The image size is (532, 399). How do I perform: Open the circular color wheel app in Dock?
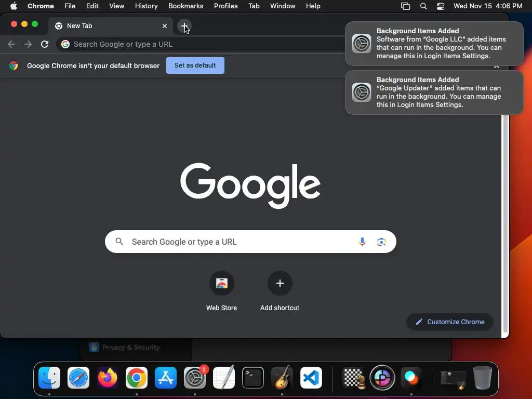pos(382,378)
